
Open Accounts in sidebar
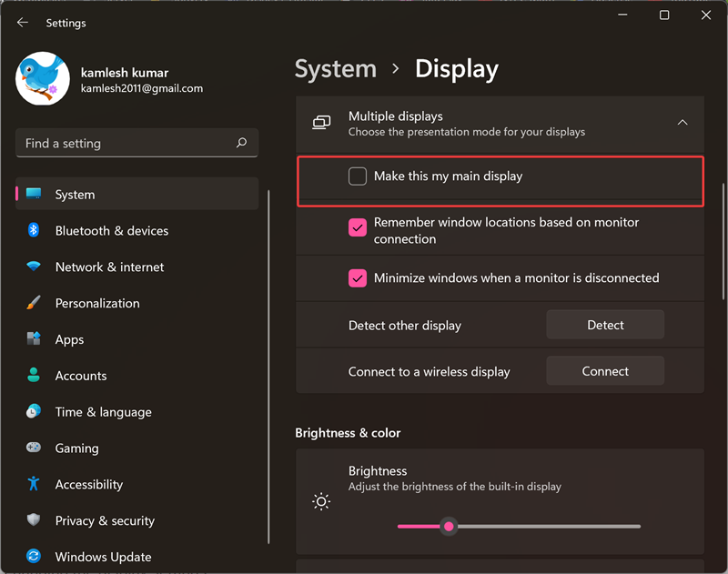pyautogui.click(x=81, y=376)
